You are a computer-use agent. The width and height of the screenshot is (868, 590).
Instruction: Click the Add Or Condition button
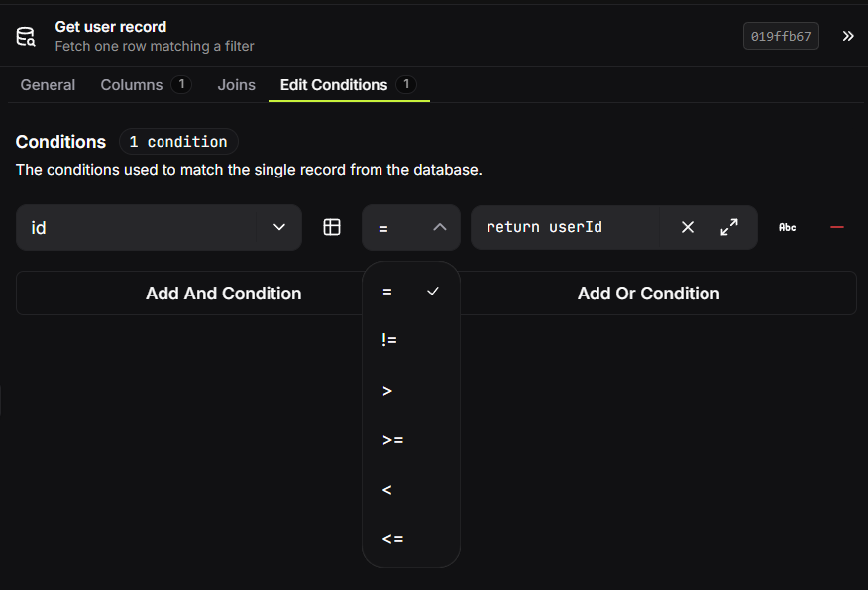[648, 294]
